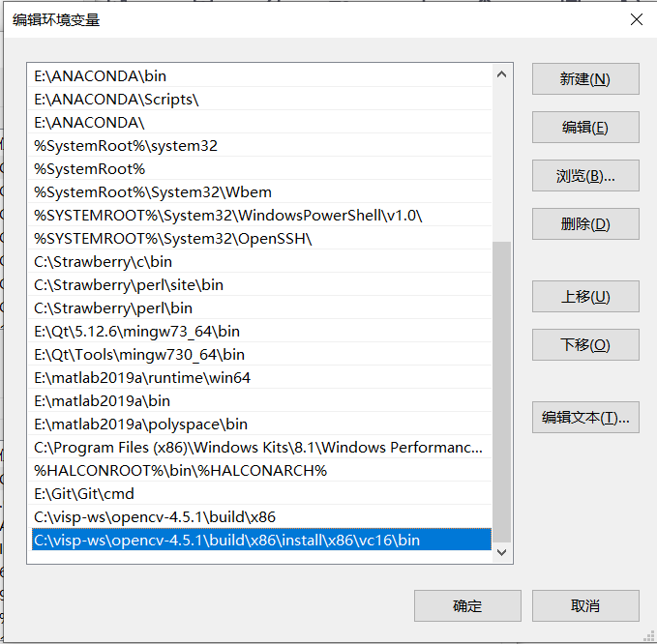The image size is (657, 644).
Task: Open 编辑文本(T)... text editor
Action: [x=585, y=418]
